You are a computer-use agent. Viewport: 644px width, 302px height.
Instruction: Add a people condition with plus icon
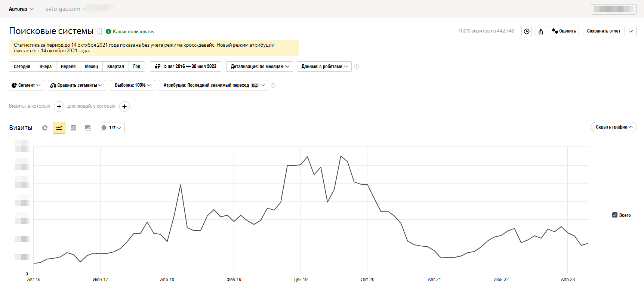point(124,107)
